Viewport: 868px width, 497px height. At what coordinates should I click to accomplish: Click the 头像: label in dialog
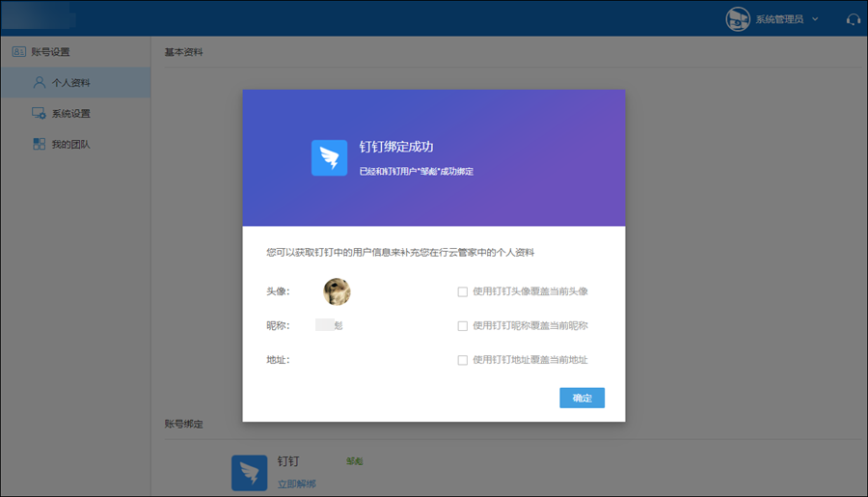tap(278, 291)
